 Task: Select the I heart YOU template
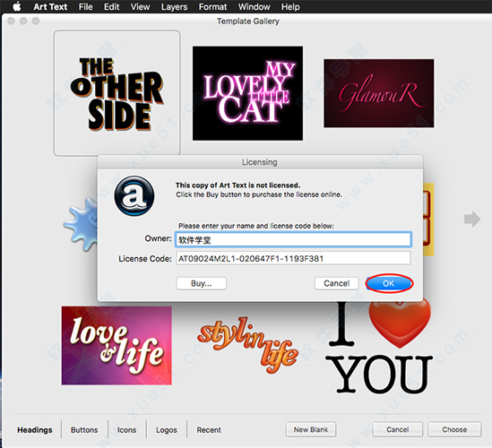[x=380, y=347]
